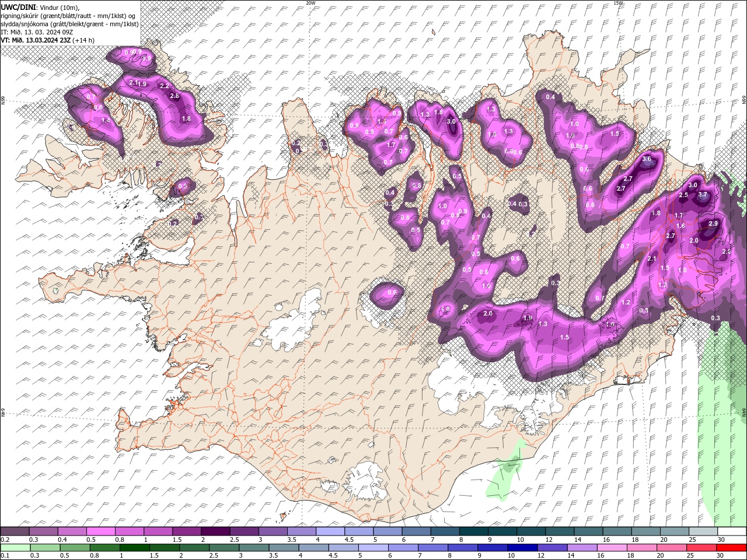The height and width of the screenshot is (560, 747).
Task: Click the 3.6 snowfall value on the map
Action: click(647, 159)
